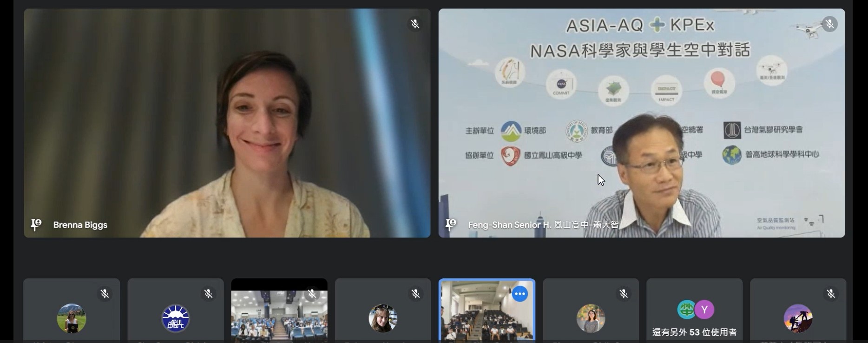This screenshot has width=868, height=343.
Task: Open the highlighted classroom video thumbnail
Action: pos(487,310)
